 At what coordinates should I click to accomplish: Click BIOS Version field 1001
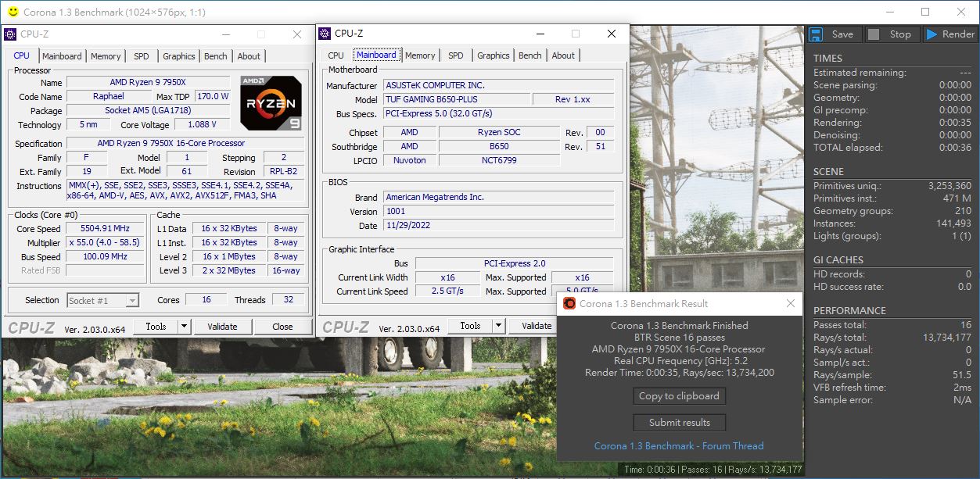pos(498,211)
